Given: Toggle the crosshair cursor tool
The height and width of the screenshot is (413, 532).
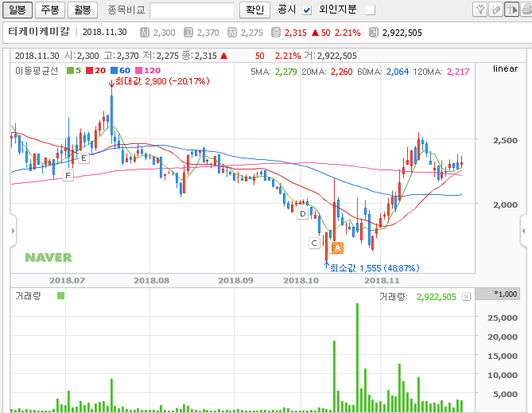Looking at the screenshot, I should [x=511, y=10].
